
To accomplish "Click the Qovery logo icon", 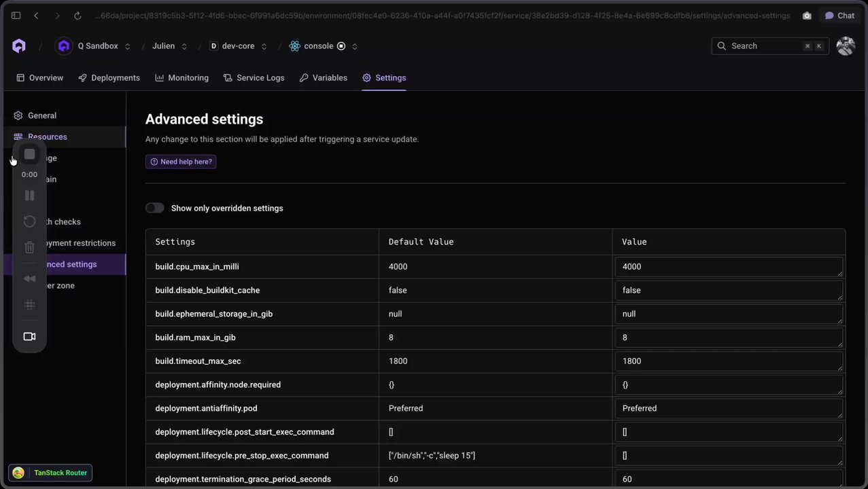I will click(x=19, y=46).
